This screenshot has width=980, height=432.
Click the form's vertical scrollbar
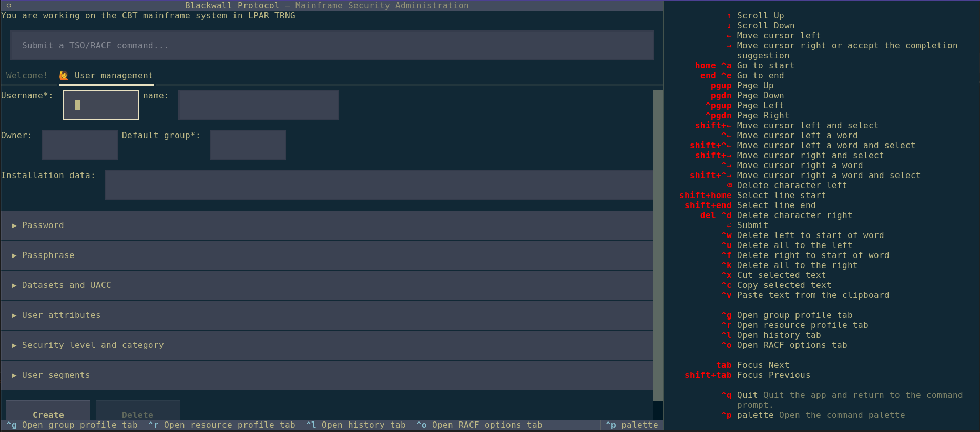click(x=658, y=245)
